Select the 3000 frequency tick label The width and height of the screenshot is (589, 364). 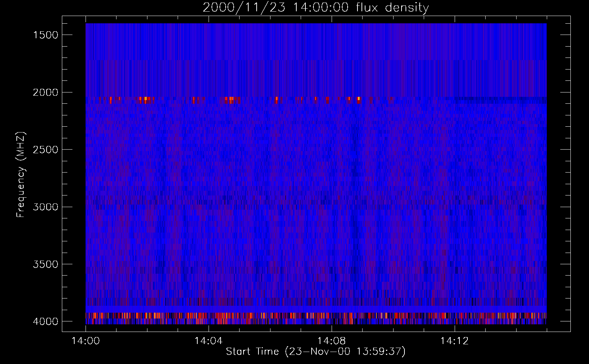(x=46, y=207)
